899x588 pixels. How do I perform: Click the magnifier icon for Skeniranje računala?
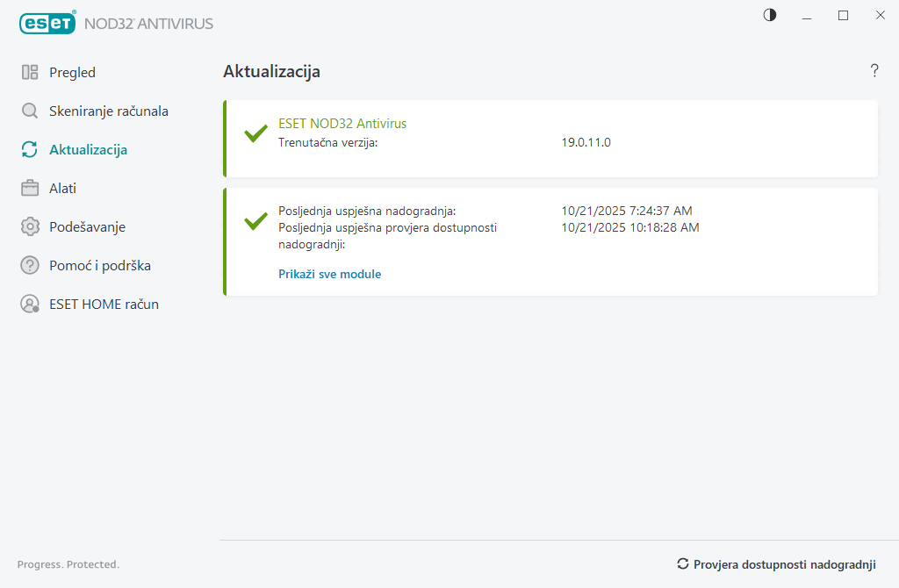click(30, 111)
